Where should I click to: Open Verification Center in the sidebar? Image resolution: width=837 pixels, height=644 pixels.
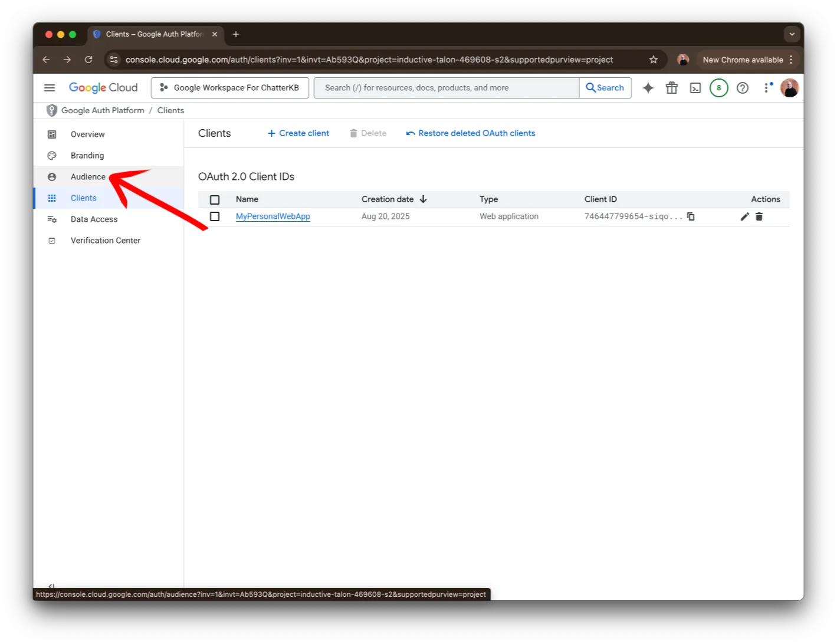click(x=109, y=241)
